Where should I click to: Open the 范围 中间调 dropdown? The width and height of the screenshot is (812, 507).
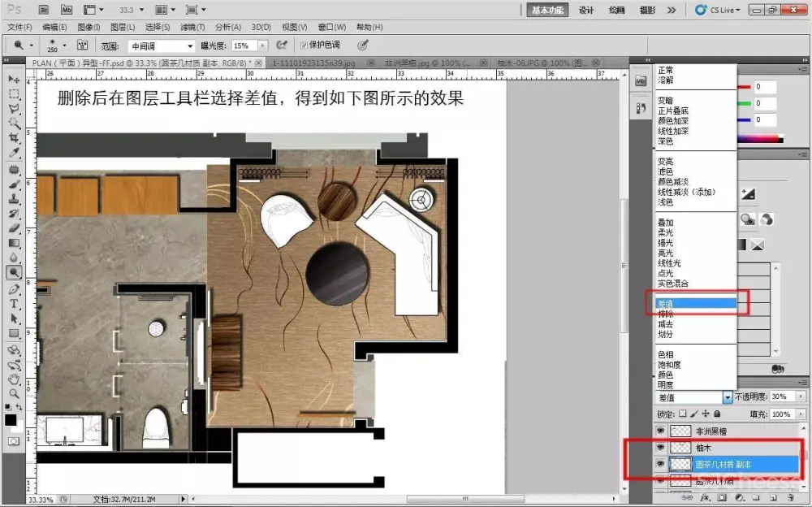(162, 46)
